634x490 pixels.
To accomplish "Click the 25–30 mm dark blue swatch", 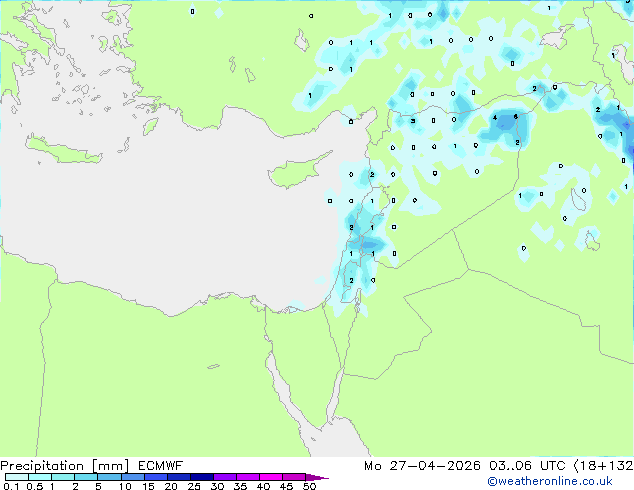I will coord(201,477).
